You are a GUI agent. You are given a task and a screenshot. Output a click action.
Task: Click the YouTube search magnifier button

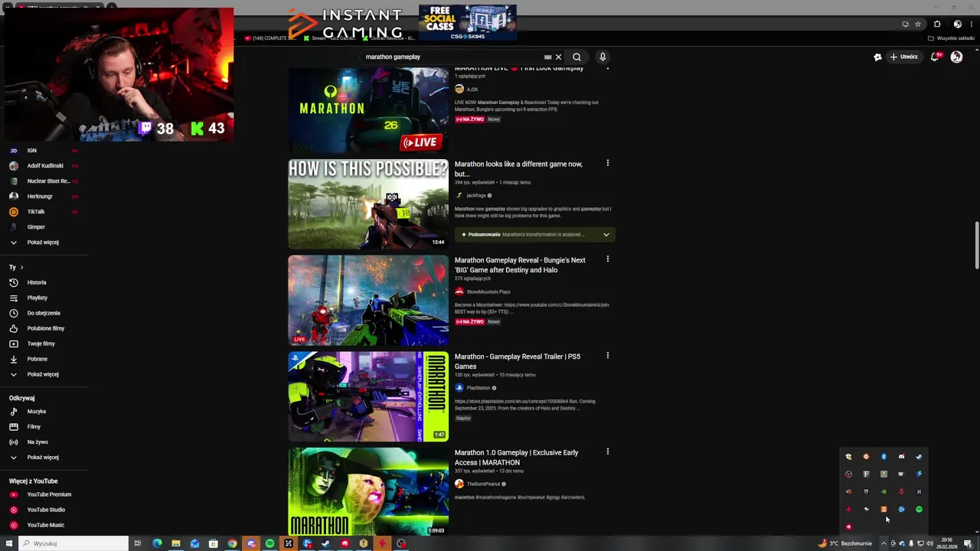577,57
